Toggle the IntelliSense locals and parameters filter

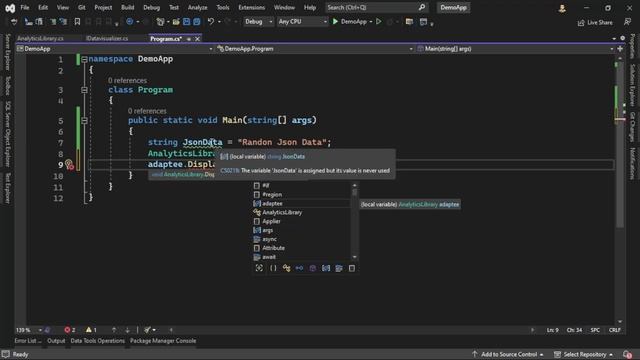click(x=326, y=268)
